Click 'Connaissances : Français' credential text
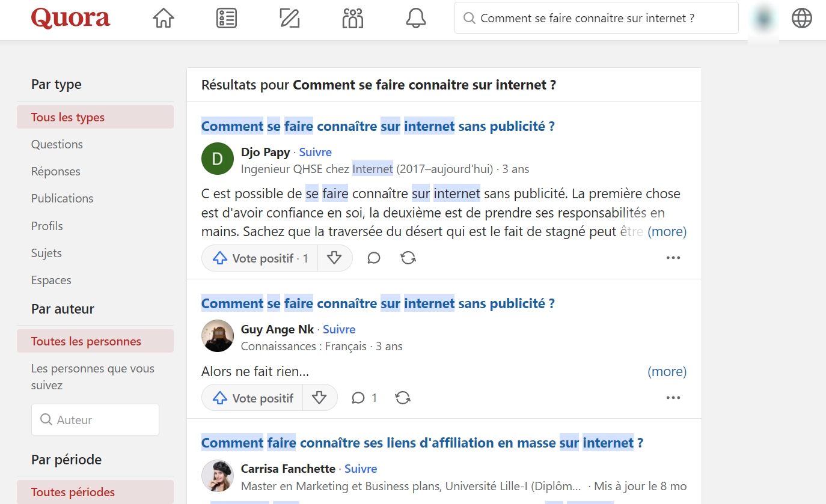826x504 pixels. click(x=304, y=346)
